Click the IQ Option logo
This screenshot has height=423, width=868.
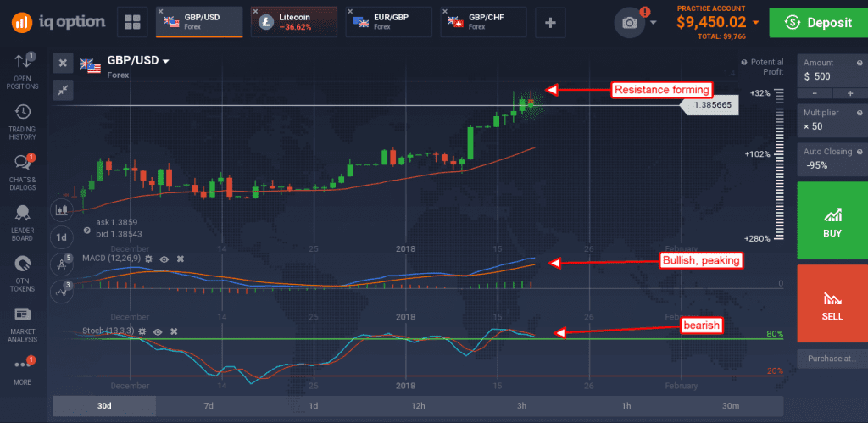[x=58, y=21]
